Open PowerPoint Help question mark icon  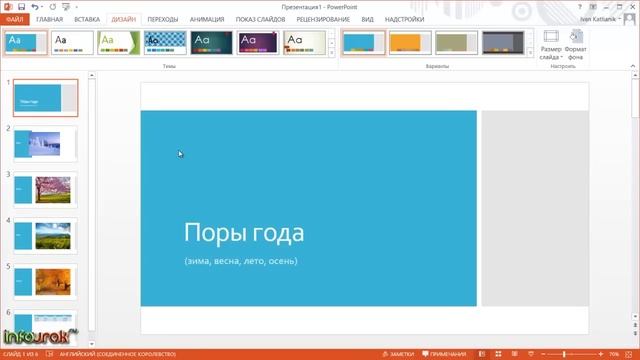point(580,7)
